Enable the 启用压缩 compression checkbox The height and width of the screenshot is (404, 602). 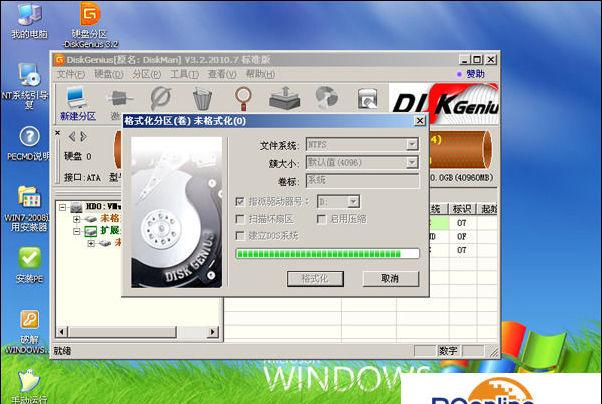(x=321, y=218)
